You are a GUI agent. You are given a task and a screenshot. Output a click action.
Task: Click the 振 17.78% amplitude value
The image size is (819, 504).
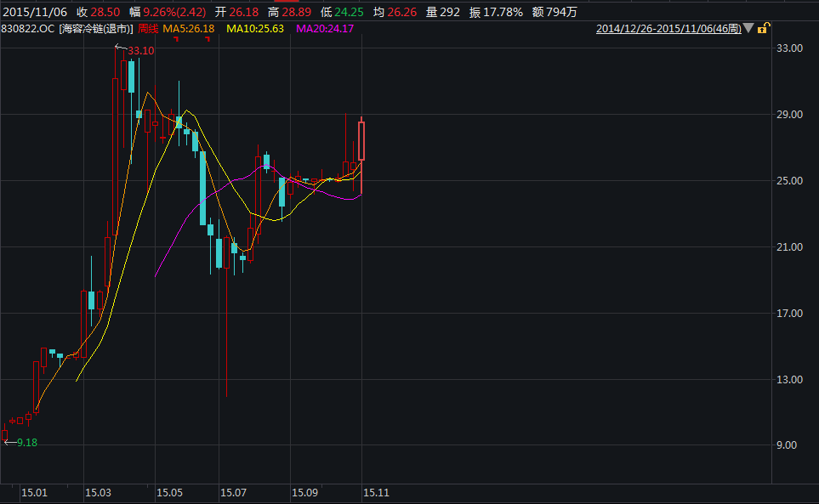pos(503,12)
